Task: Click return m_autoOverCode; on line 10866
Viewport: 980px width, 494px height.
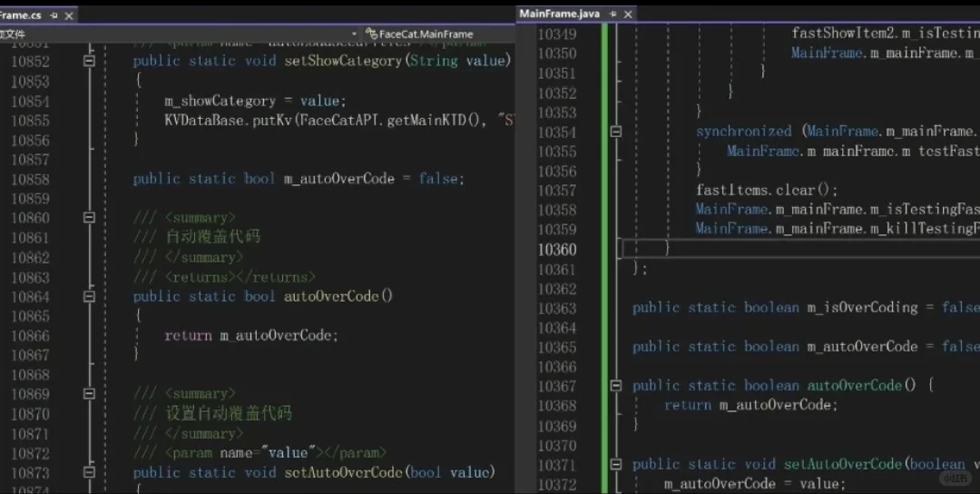Action: point(251,336)
